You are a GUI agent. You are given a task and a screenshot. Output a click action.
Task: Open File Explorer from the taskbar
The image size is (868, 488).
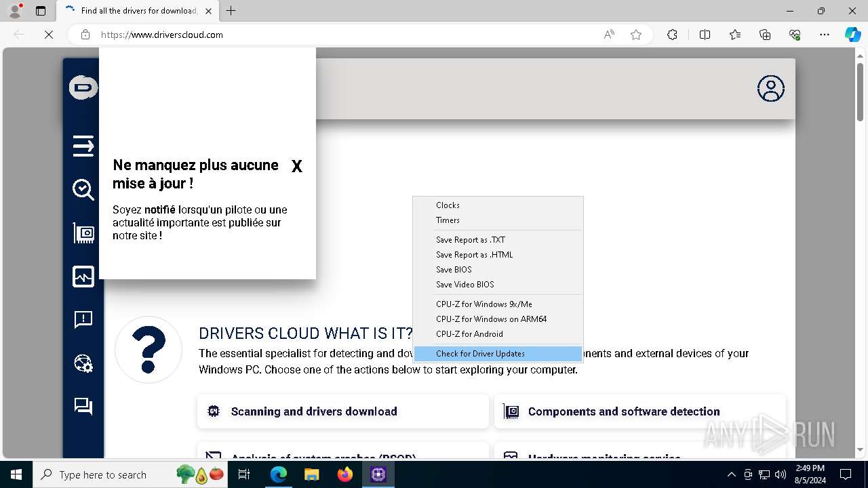(x=311, y=474)
